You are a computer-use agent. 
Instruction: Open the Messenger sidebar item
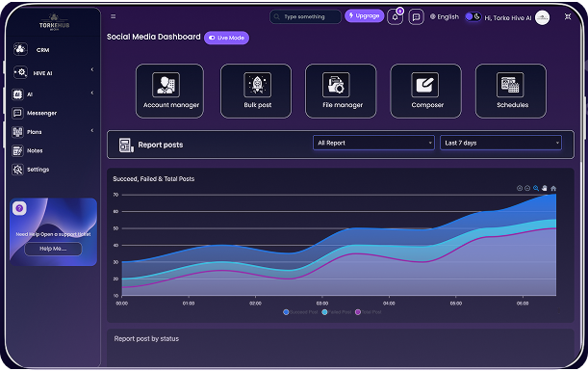point(35,113)
